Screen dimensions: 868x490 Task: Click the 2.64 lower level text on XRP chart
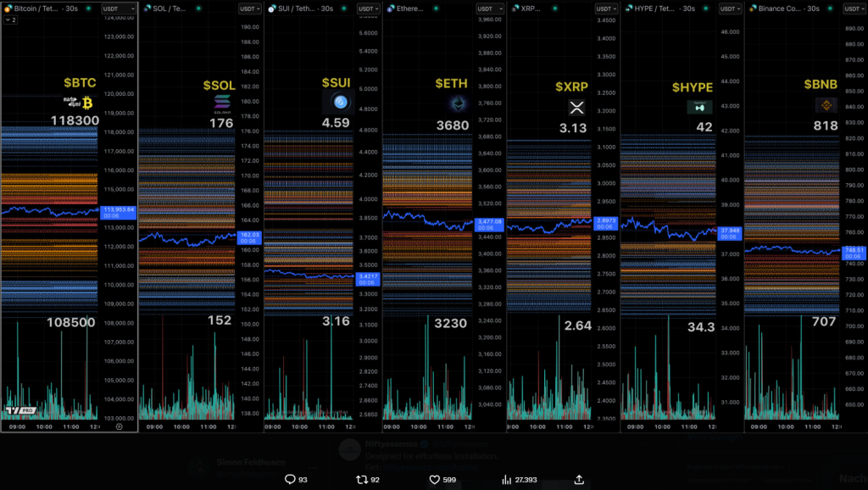pos(578,326)
